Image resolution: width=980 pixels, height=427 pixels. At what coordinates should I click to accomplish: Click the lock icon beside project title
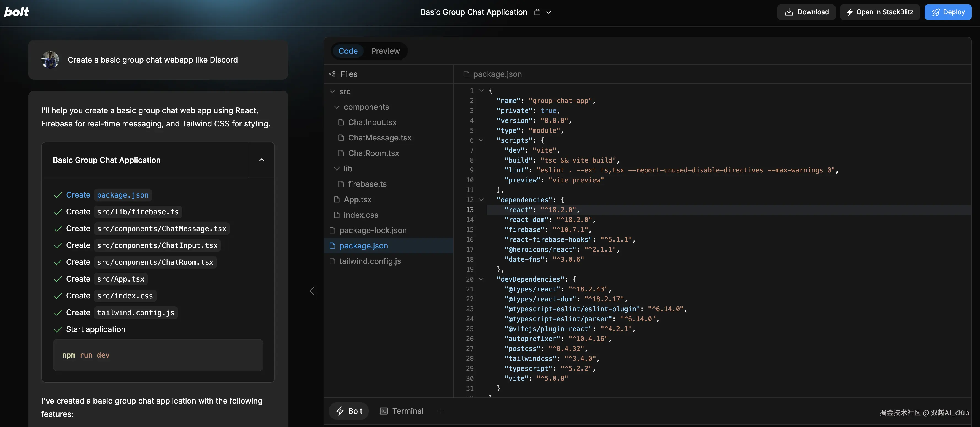537,12
